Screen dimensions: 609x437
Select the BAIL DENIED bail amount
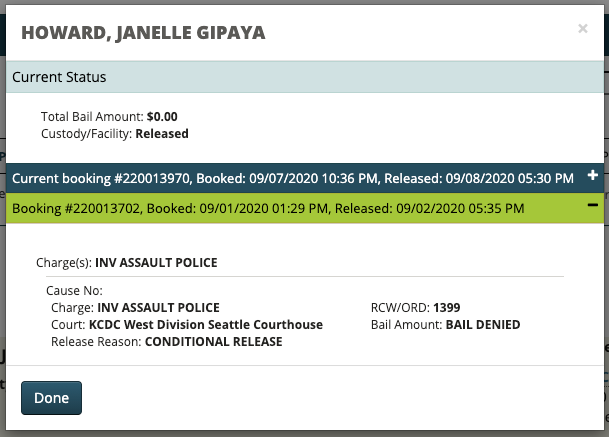pos(484,325)
